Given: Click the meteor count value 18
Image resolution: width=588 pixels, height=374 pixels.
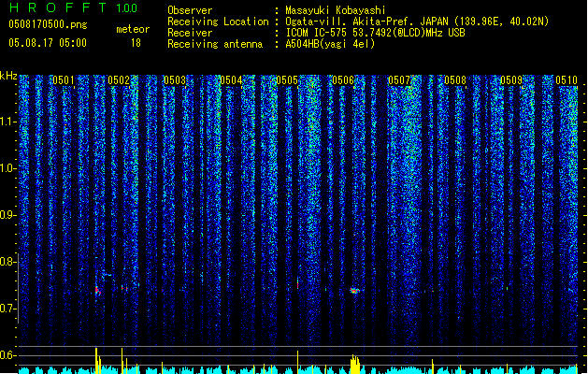Looking at the screenshot, I should tap(136, 43).
